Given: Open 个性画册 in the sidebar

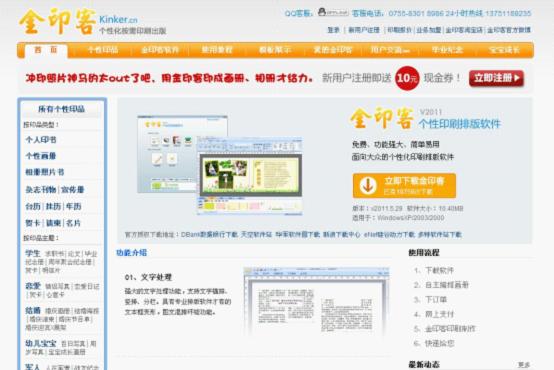Looking at the screenshot, I should pos(41,156).
